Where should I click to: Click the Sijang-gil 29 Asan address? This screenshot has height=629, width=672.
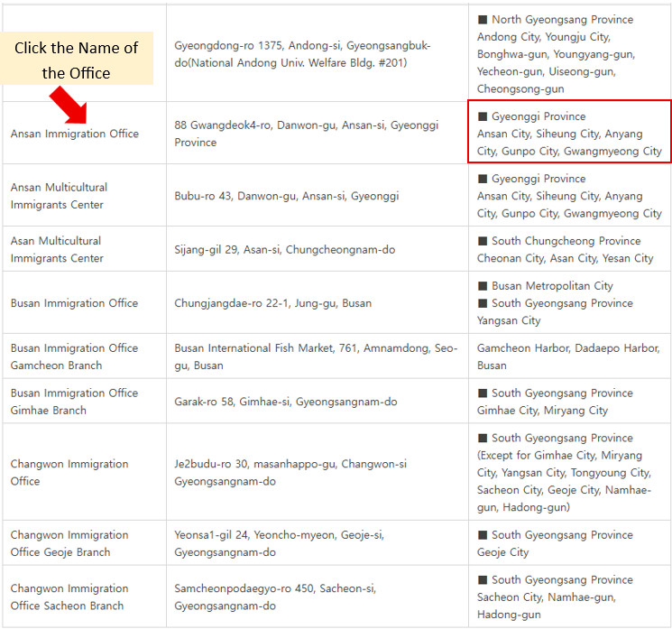click(x=284, y=249)
